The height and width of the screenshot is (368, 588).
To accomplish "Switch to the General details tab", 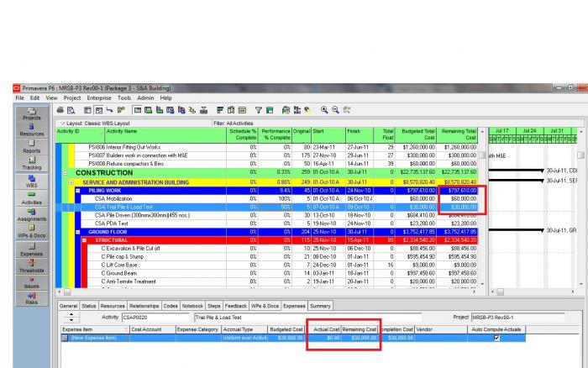I will click(68, 306).
